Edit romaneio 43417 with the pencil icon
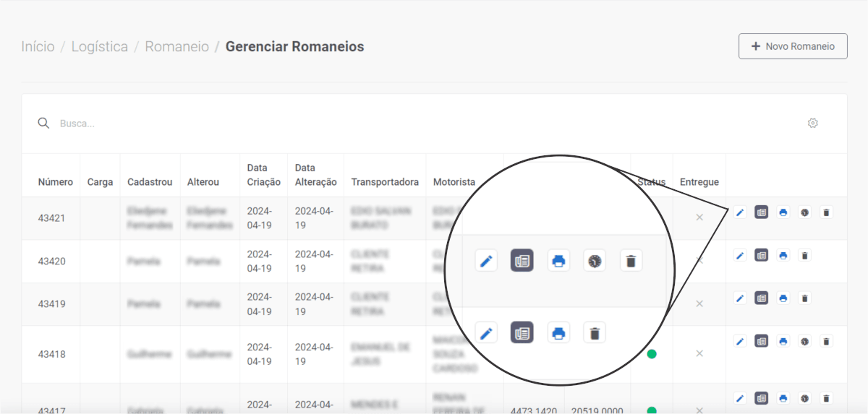Image resolution: width=868 pixels, height=414 pixels. 740,398
